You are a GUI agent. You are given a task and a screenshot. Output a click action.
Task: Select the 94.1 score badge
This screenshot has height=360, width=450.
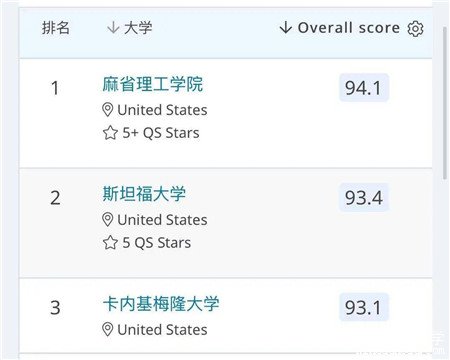point(364,88)
